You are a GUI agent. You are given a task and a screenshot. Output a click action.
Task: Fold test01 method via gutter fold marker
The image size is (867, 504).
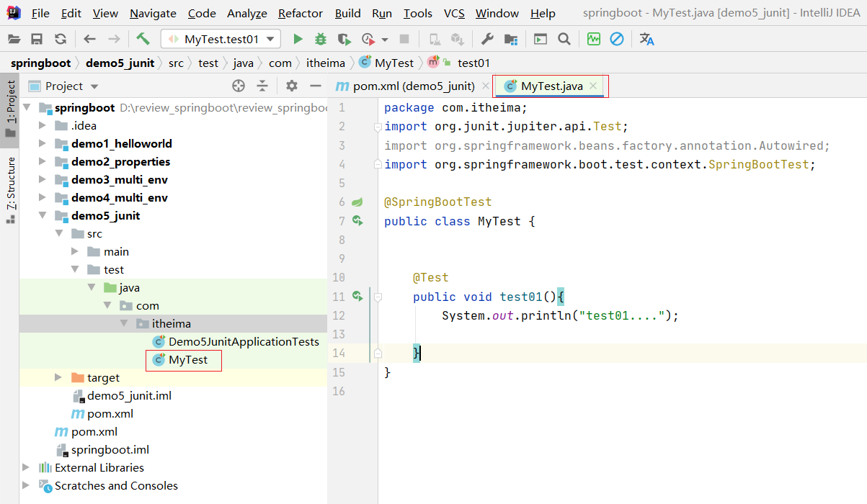(378, 297)
